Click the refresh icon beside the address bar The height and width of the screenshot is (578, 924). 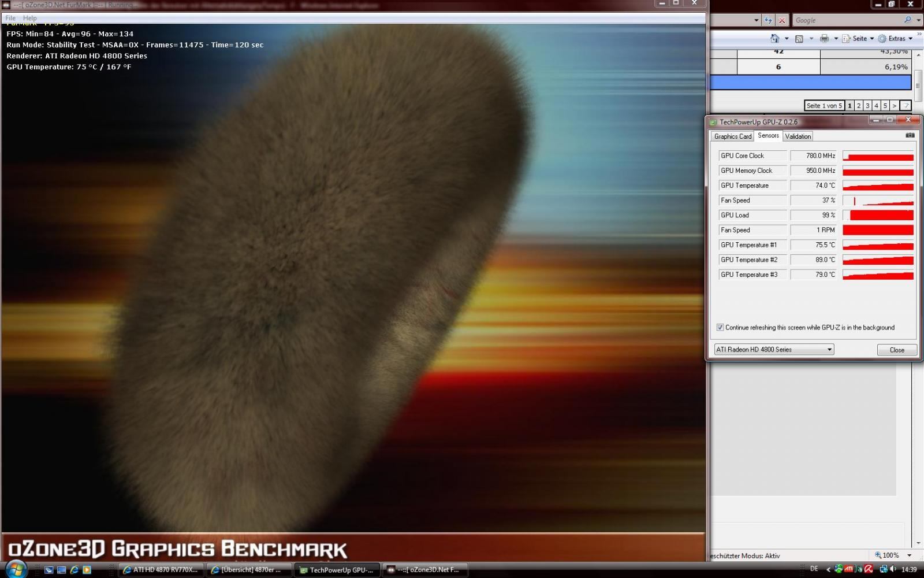pyautogui.click(x=768, y=20)
